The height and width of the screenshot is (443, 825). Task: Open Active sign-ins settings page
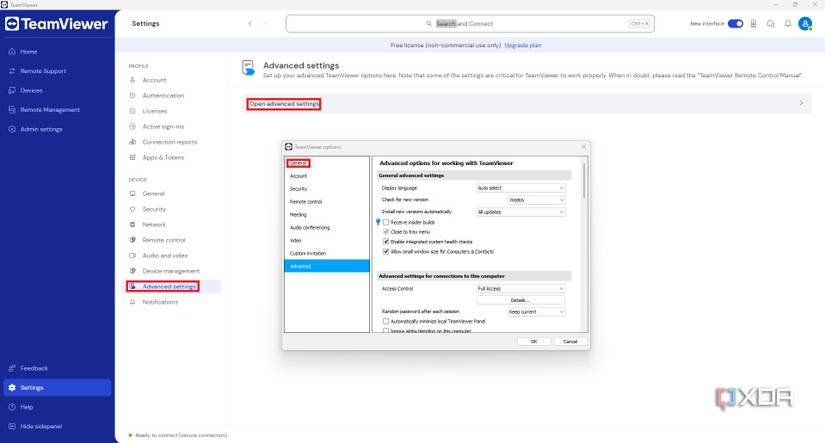pos(163,127)
